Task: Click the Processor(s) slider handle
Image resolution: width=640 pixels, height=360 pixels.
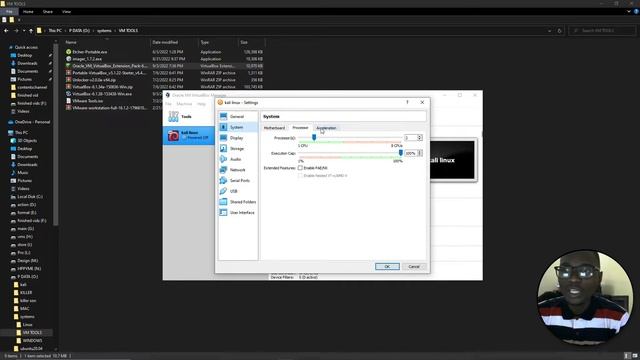Action: 314,138
